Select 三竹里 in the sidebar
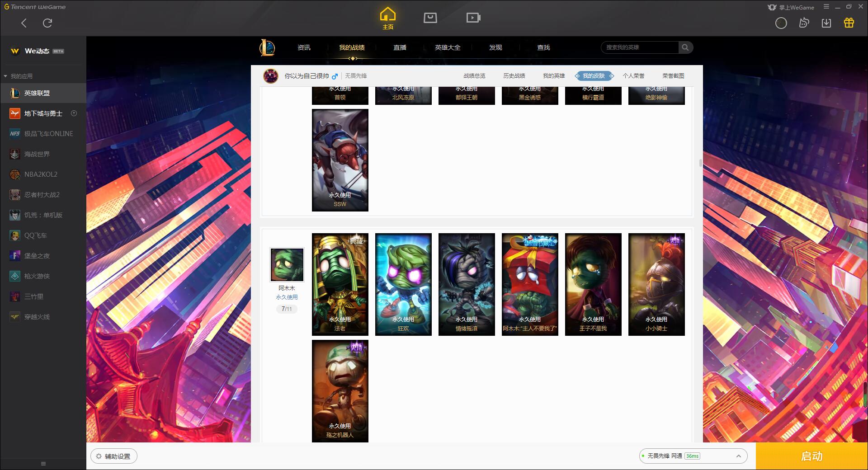The width and height of the screenshot is (868, 470). click(43, 296)
